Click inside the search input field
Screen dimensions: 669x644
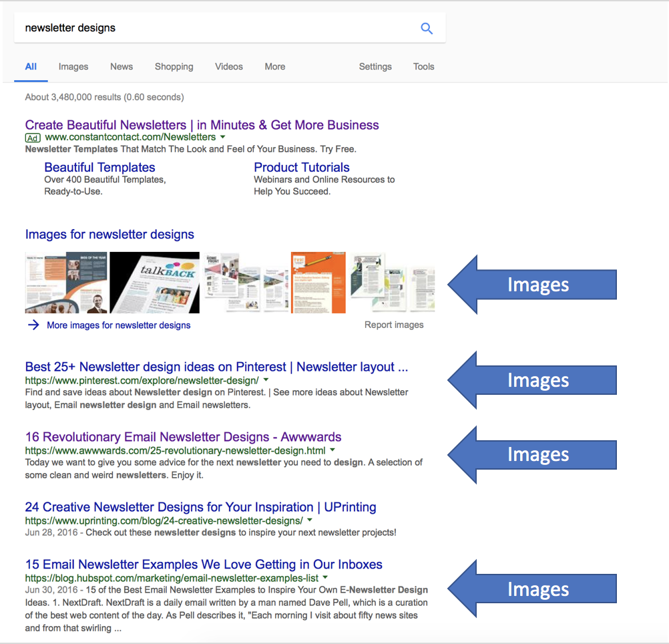tap(200, 28)
